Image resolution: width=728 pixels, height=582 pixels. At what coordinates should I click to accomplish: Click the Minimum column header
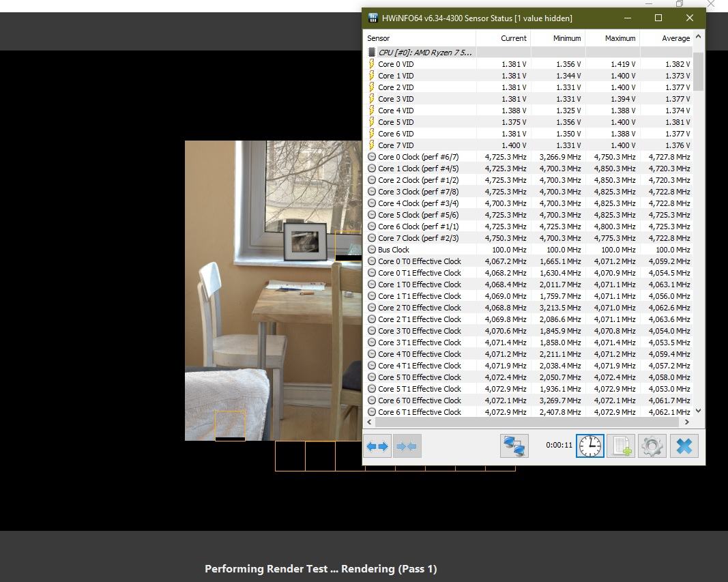coord(557,38)
